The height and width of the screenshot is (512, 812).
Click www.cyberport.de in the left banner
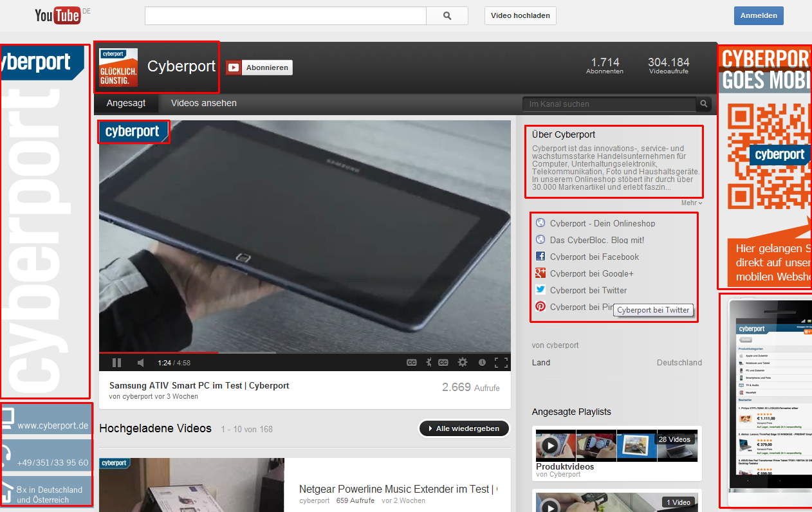click(x=53, y=426)
